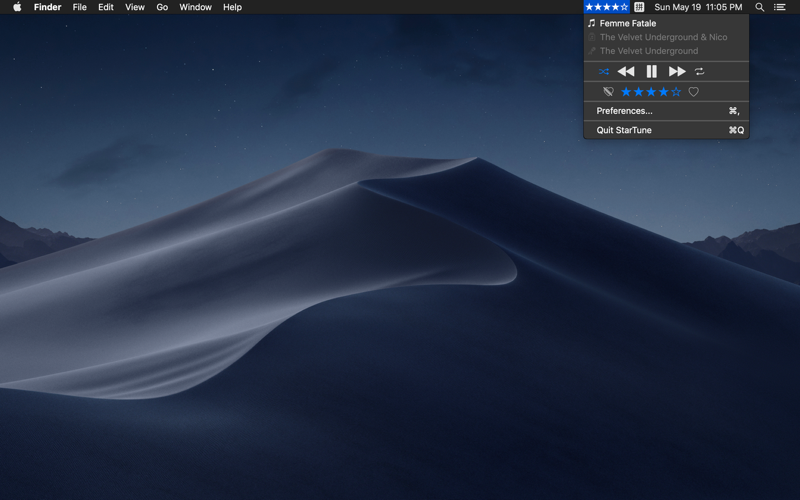Viewport: 800px width, 500px height.
Task: Toggle repeat mode icon
Action: coord(699,71)
